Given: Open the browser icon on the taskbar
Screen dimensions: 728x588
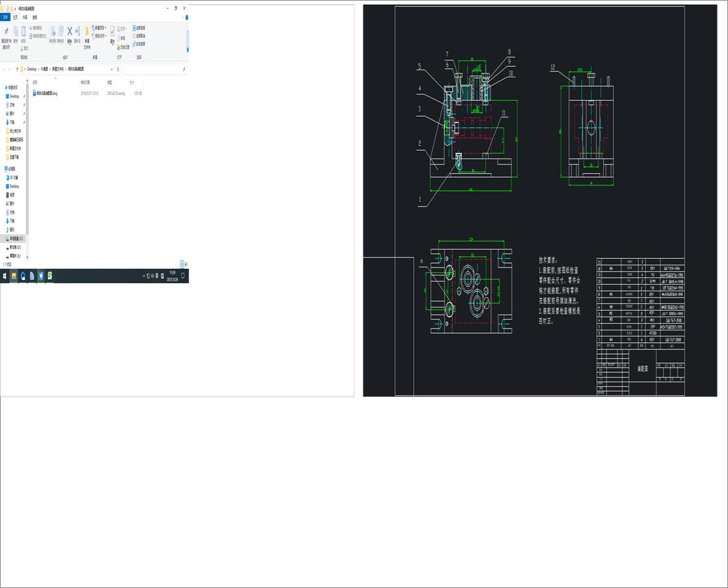Looking at the screenshot, I should click(23, 276).
